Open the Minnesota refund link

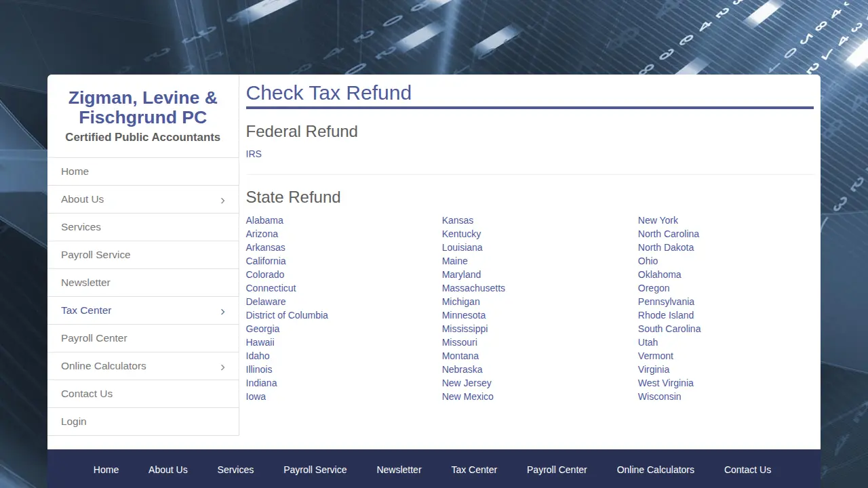tap(464, 315)
